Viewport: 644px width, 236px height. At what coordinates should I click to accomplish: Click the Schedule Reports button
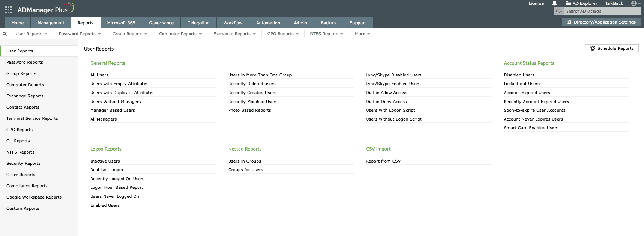[x=611, y=48]
